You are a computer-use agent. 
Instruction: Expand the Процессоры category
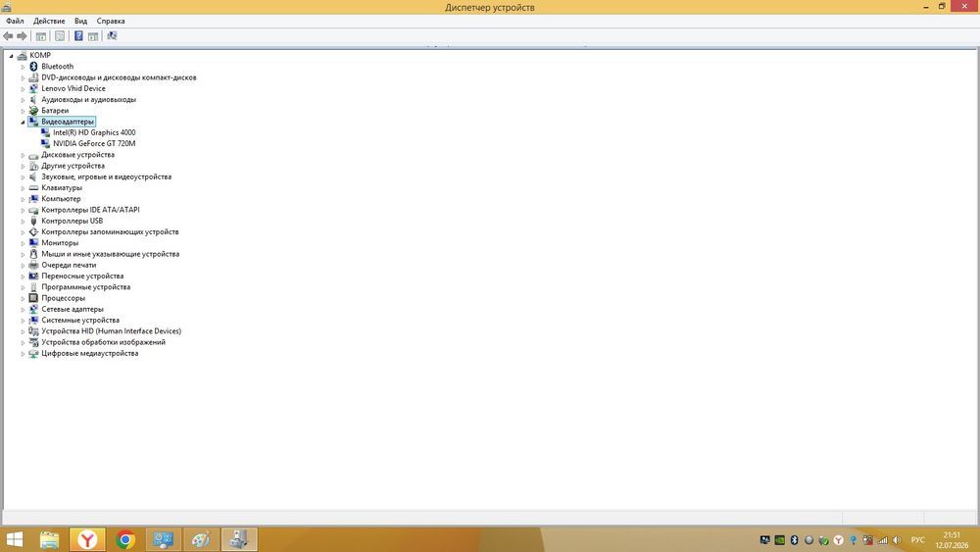coord(24,299)
